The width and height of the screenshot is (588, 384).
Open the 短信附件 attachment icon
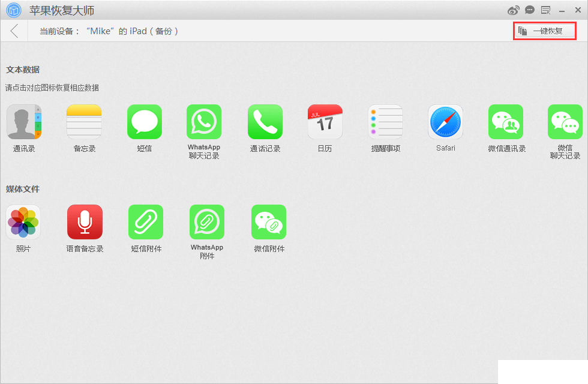146,222
